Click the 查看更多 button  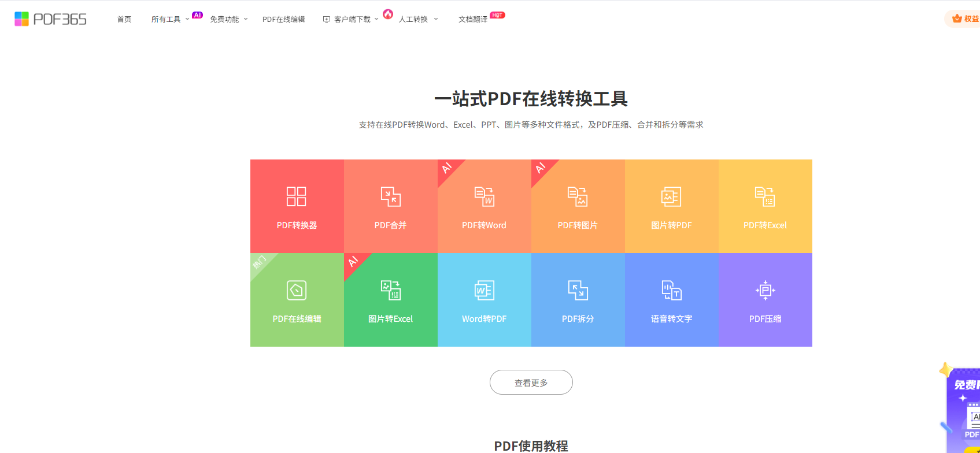pyautogui.click(x=531, y=383)
